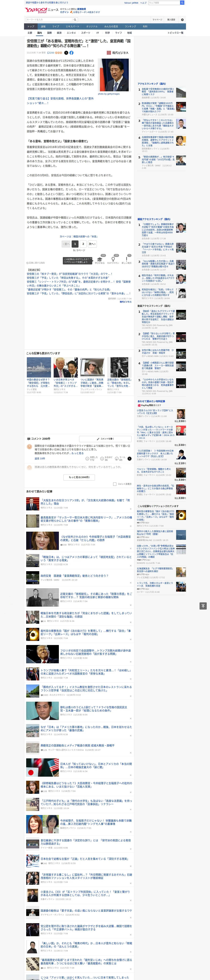Open Yahoo! JAPAN link in header

pos(131,3)
